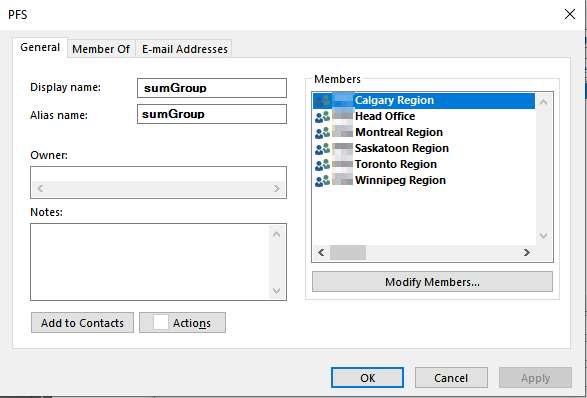Click into the Display name field
The width and height of the screenshot is (587, 398).
(x=212, y=88)
